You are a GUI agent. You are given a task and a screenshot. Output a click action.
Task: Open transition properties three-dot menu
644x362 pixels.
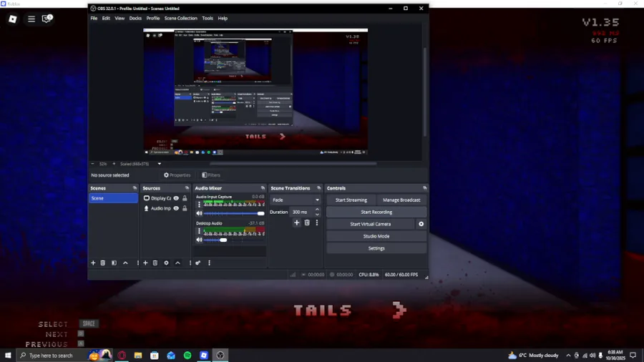pos(317,222)
